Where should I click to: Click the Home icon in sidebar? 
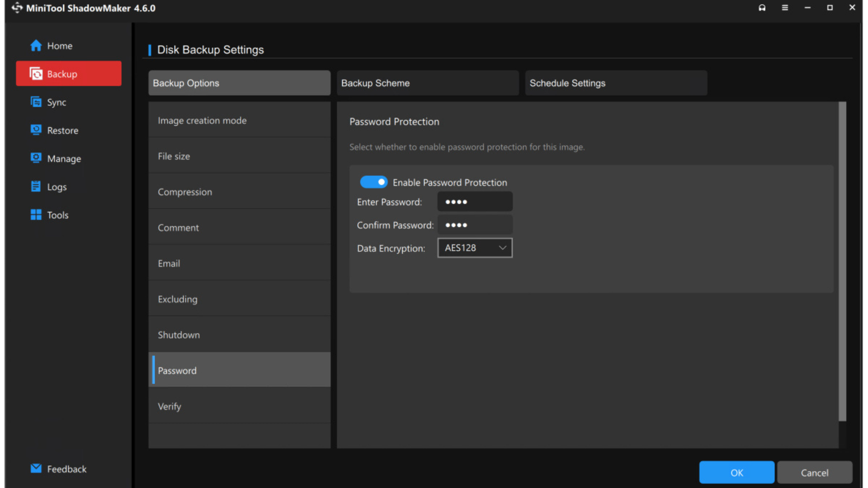tap(36, 46)
